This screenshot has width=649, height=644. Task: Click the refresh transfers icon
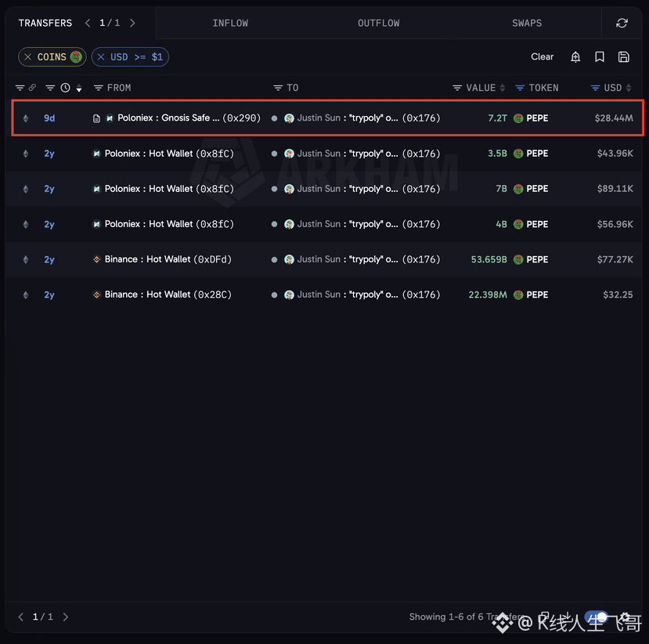coord(622,24)
